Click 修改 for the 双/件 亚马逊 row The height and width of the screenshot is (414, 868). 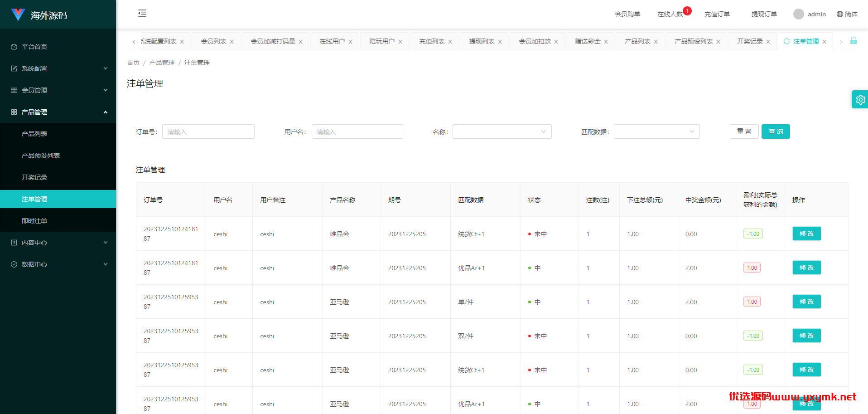[806, 336]
